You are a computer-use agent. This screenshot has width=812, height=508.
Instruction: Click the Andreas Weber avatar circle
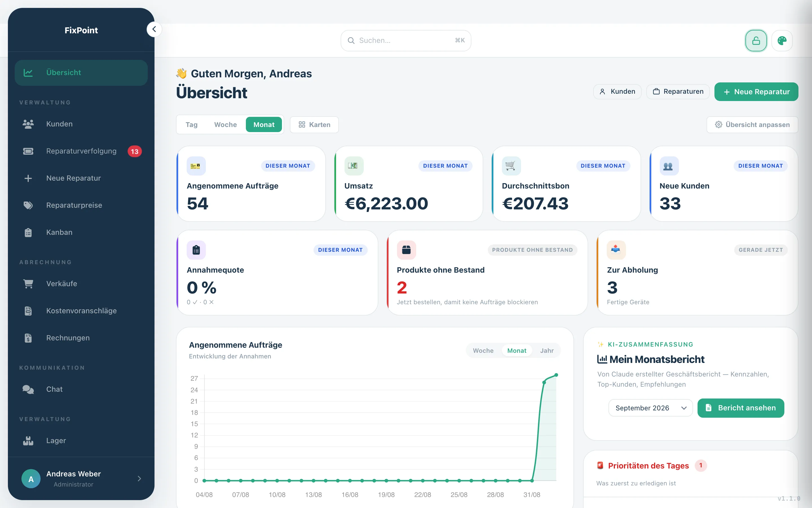point(31,479)
